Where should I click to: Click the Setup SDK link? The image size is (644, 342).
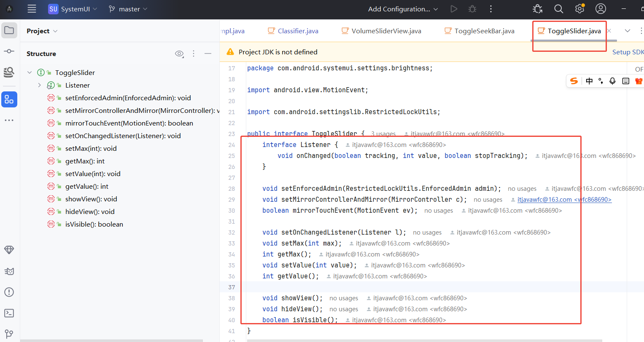628,52
